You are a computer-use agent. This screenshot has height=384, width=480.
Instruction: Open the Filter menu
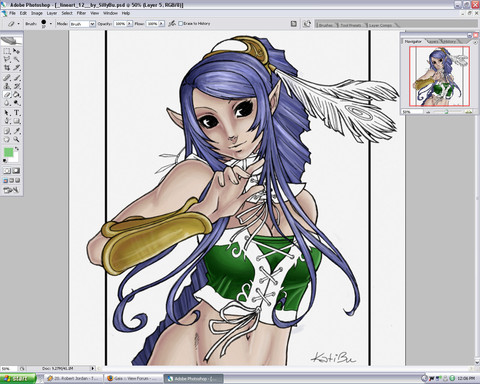point(81,13)
